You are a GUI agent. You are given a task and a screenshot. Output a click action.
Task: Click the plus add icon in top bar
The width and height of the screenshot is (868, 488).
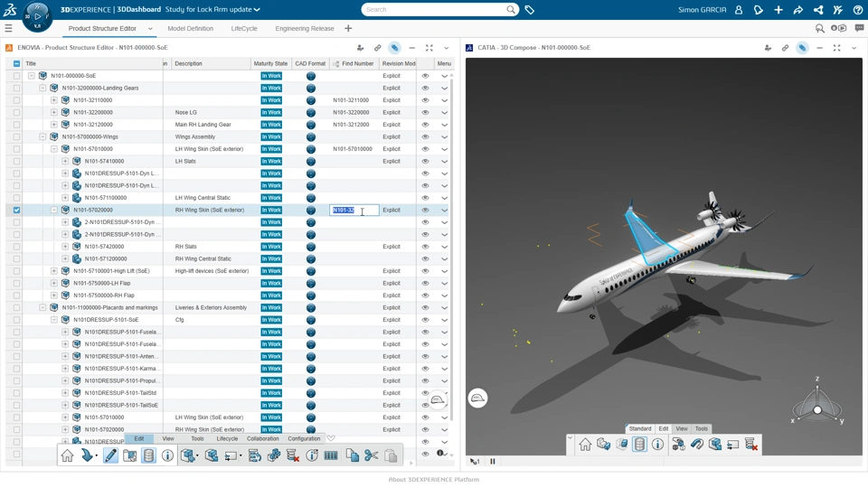778,9
